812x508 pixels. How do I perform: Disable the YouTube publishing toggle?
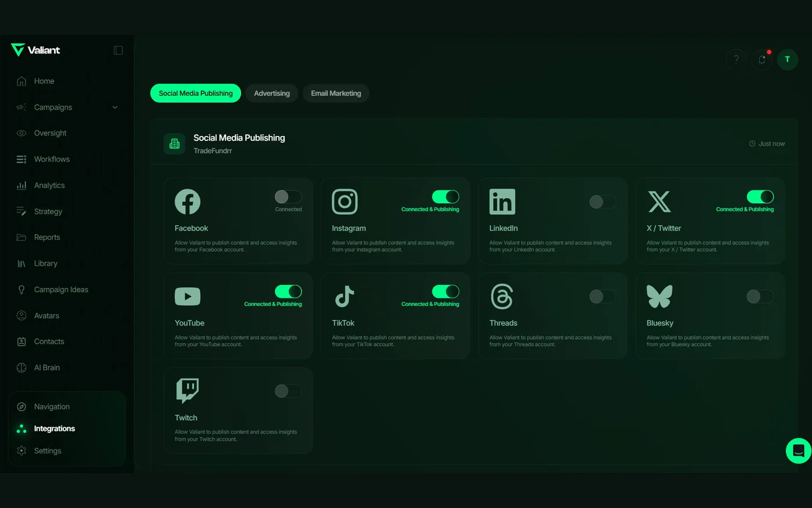coord(288,291)
